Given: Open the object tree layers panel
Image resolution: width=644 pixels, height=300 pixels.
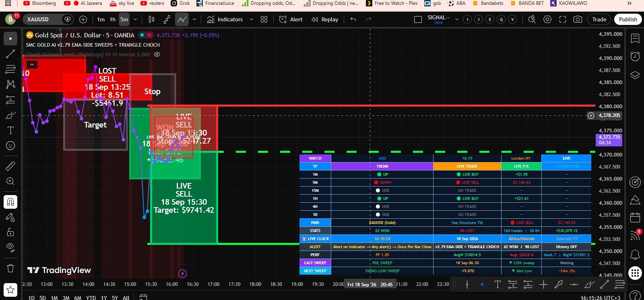Looking at the screenshot, I should [635, 75].
